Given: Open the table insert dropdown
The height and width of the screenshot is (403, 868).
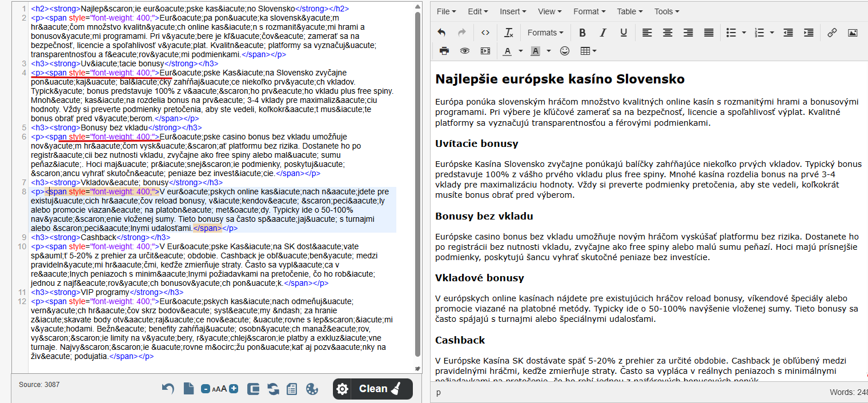Looking at the screenshot, I should 589,51.
